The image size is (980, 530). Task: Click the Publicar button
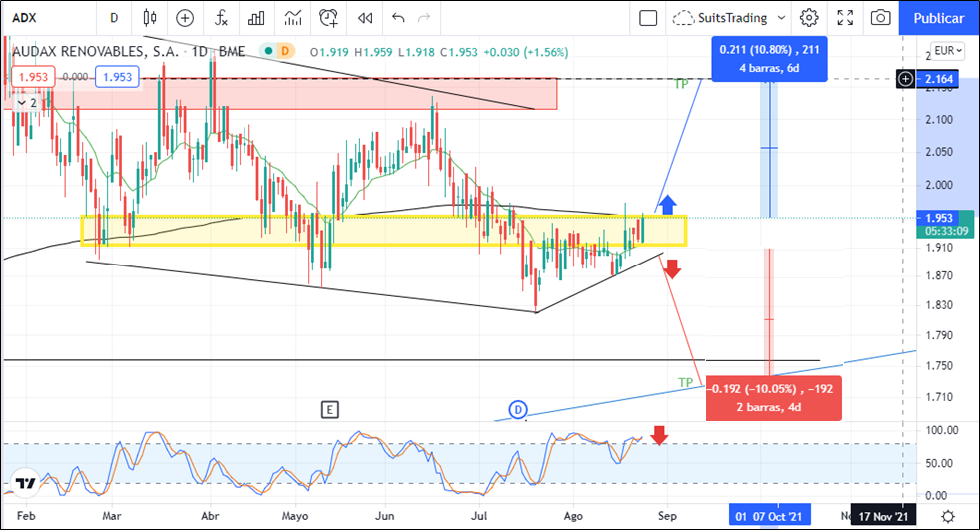pos(938,18)
